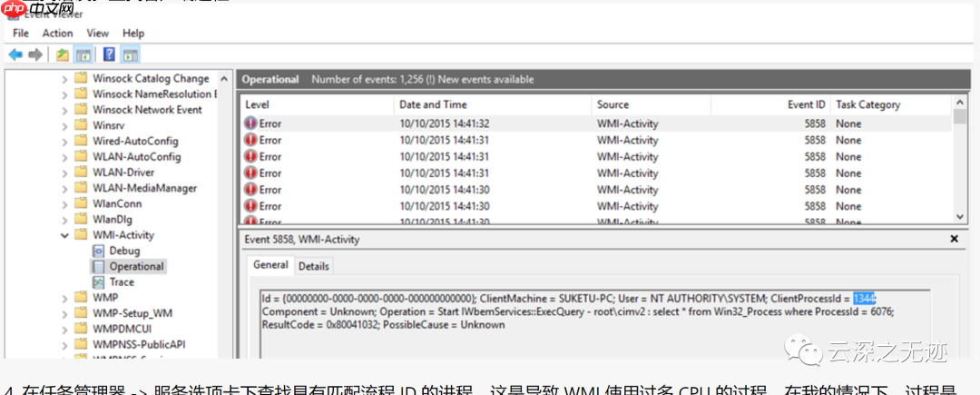Expand the Winsock Network Event node
The height and width of the screenshot is (395, 980).
coord(64,110)
